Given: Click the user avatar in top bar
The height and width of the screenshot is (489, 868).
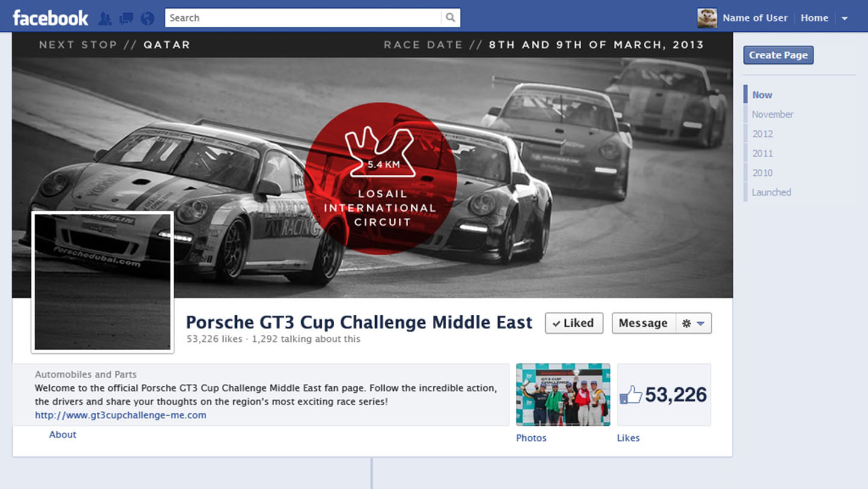Looking at the screenshot, I should 707,18.
